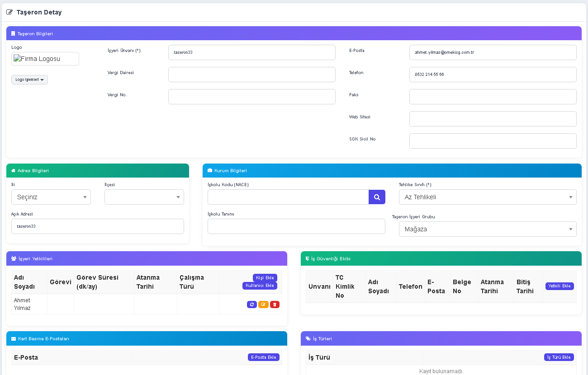This screenshot has height=375, width=588.
Task: Select the Açık Adresi text field
Action: tap(98, 226)
